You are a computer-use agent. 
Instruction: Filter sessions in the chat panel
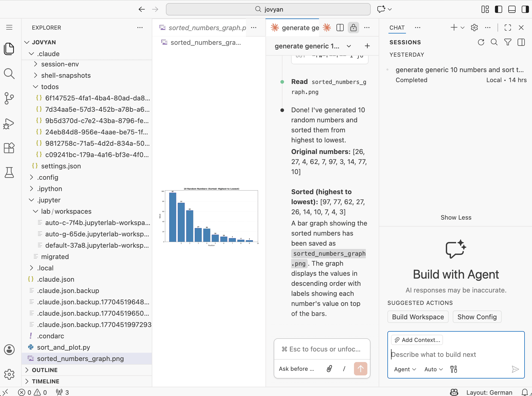click(x=508, y=42)
